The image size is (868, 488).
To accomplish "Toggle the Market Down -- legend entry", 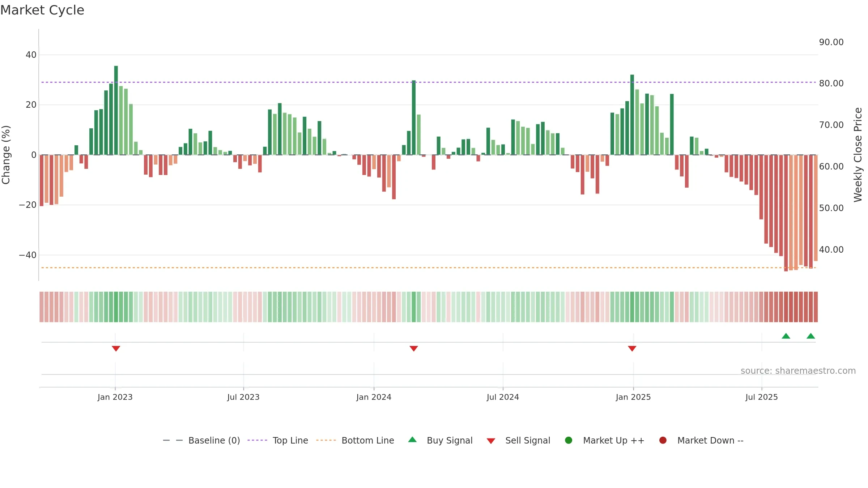I will click(x=701, y=440).
